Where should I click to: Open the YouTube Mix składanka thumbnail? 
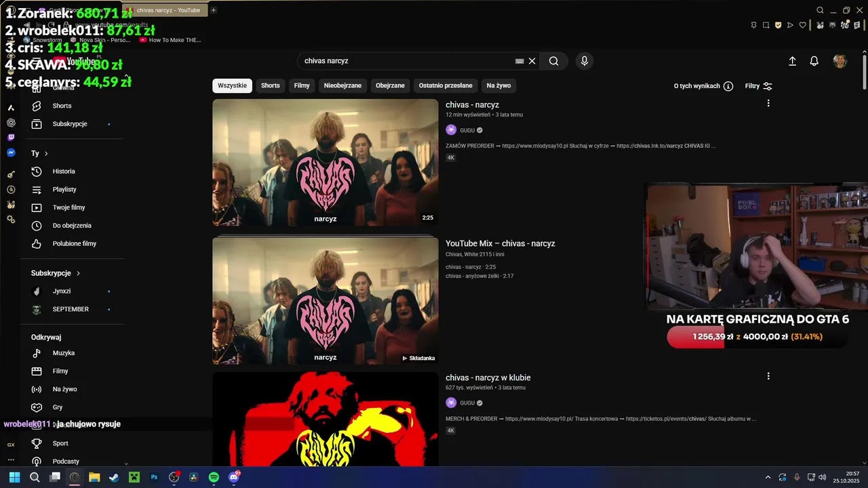point(325,300)
